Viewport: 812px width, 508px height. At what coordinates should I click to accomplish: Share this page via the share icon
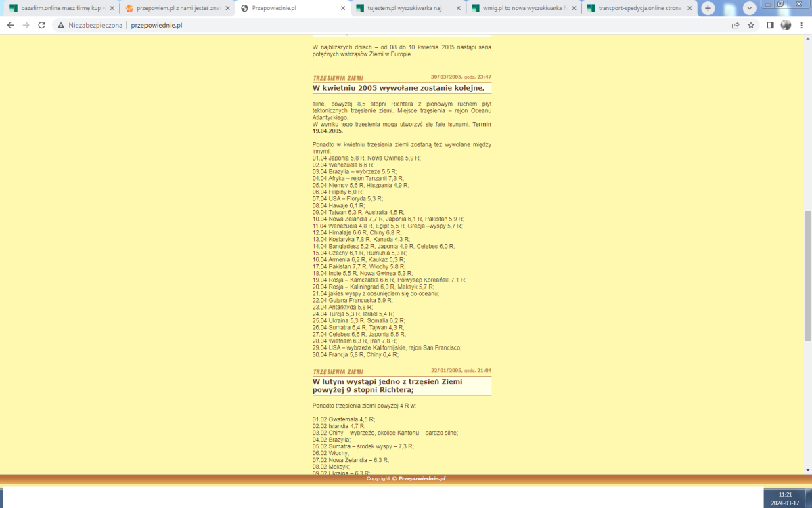(x=736, y=25)
